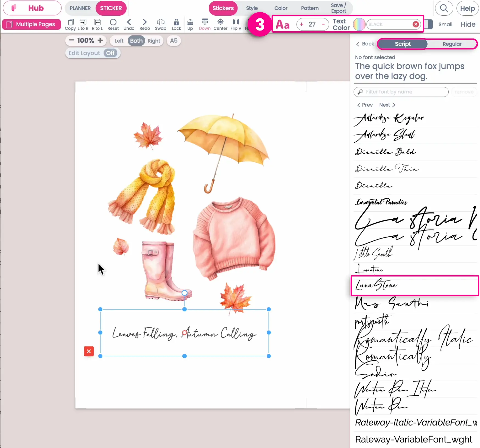This screenshot has width=480, height=448.
Task: Click the Reset circle icon
Action: (113, 24)
